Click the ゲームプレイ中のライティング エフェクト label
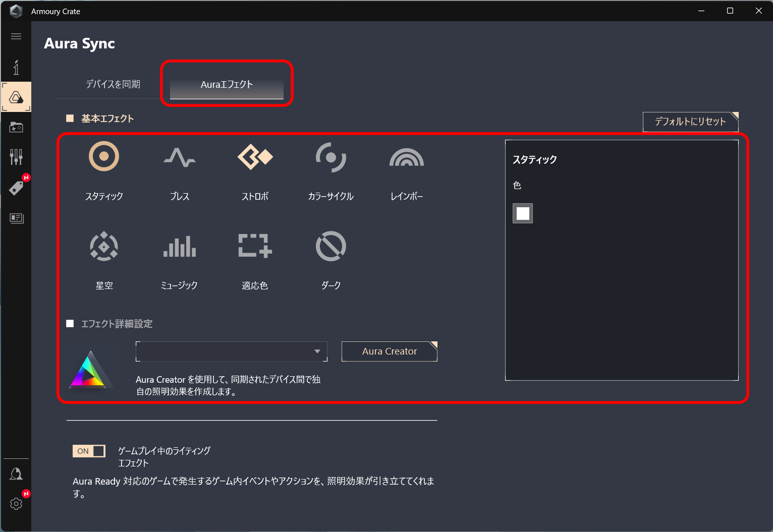 click(164, 457)
